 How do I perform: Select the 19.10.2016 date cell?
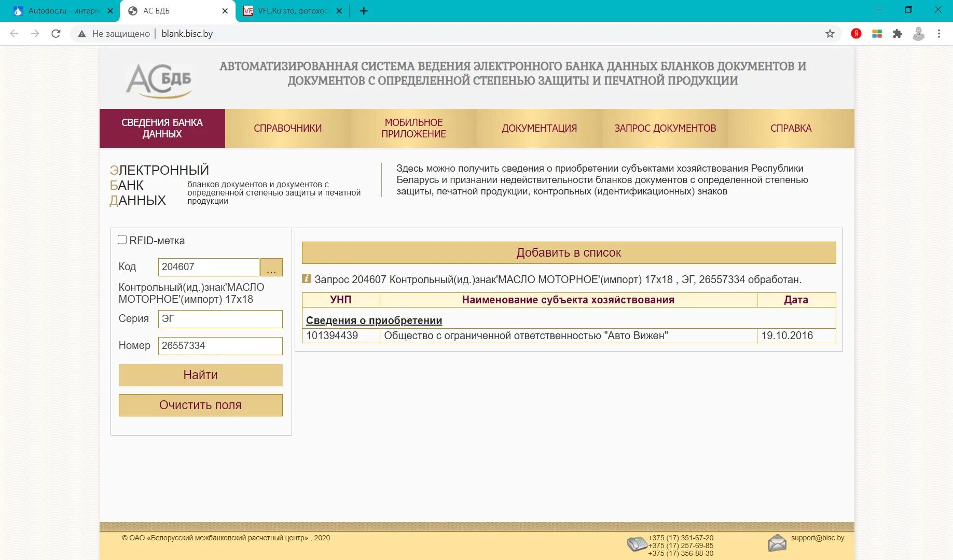point(796,335)
